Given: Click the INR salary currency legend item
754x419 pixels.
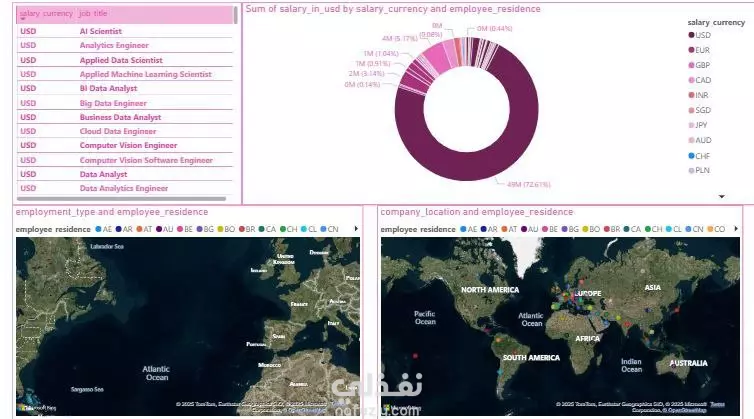Looking at the screenshot, I should point(699,95).
